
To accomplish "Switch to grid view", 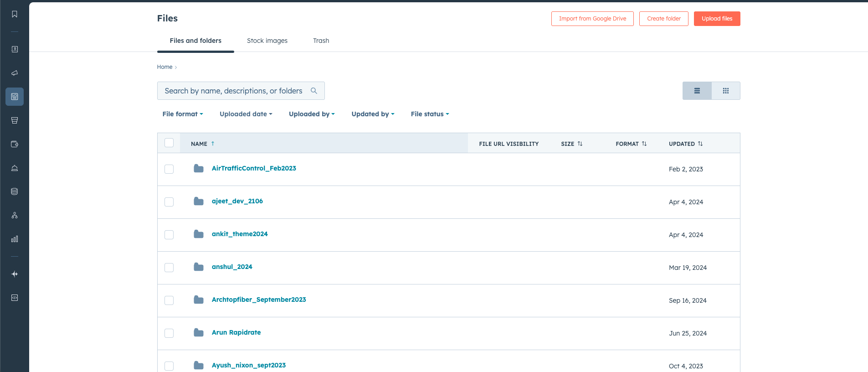I will pos(726,91).
